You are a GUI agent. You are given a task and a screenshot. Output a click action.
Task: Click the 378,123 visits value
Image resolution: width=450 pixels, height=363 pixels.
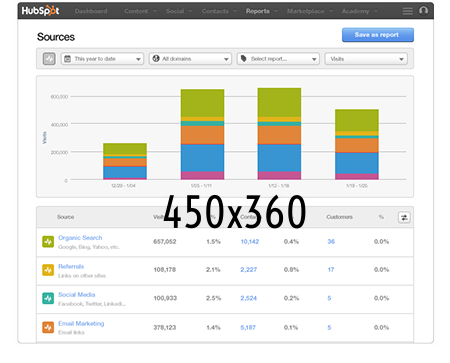point(165,328)
